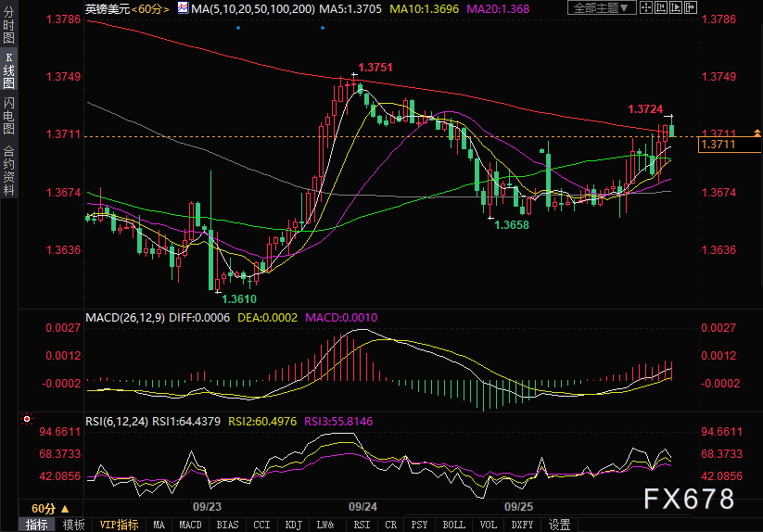This screenshot has height=532, width=763.
Task: Toggle the CCI indicator
Action: coord(261,525)
